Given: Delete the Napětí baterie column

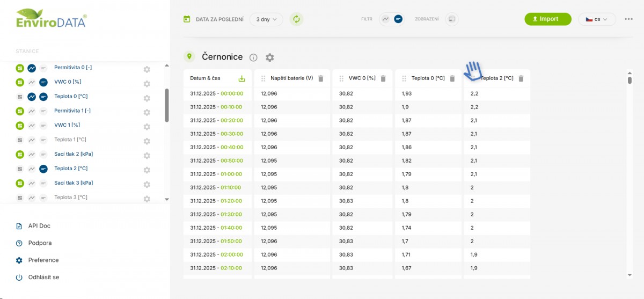Looking at the screenshot, I should click(x=321, y=78).
